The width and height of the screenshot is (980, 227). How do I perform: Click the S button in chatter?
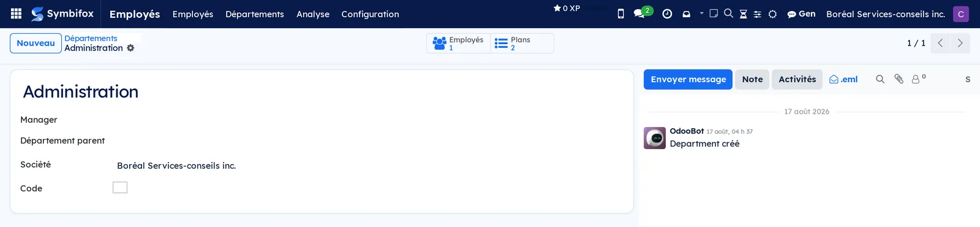pyautogui.click(x=968, y=79)
